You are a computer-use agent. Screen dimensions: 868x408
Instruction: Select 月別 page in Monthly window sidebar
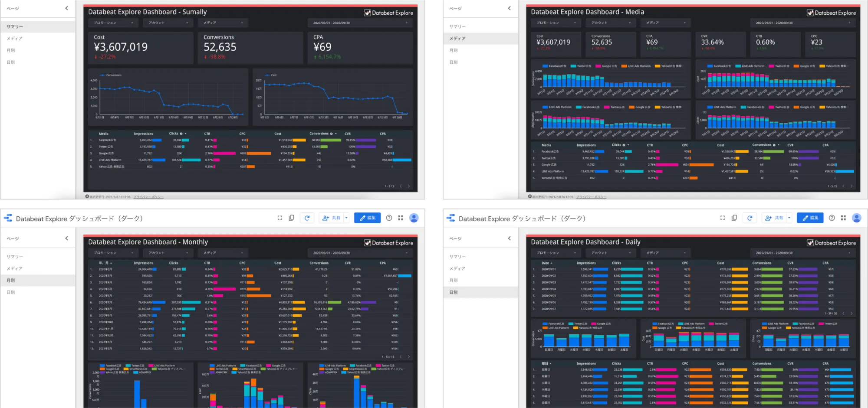(x=38, y=281)
